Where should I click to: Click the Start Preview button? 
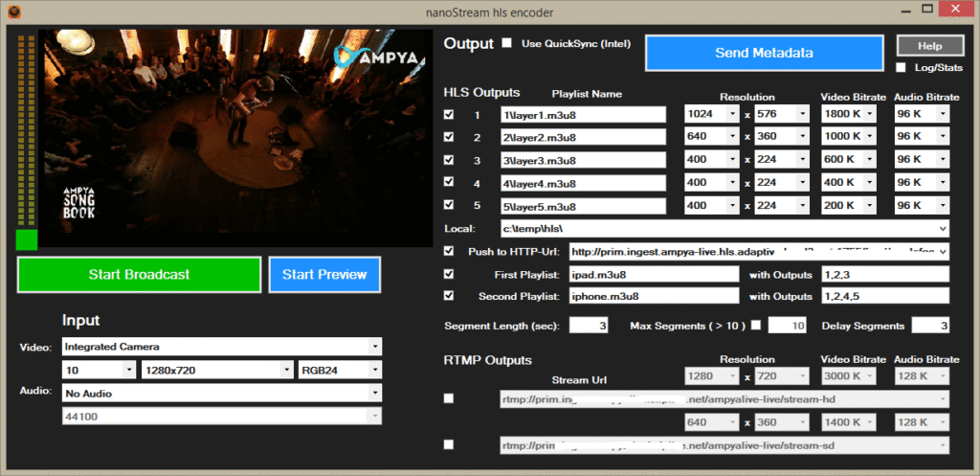pos(324,275)
